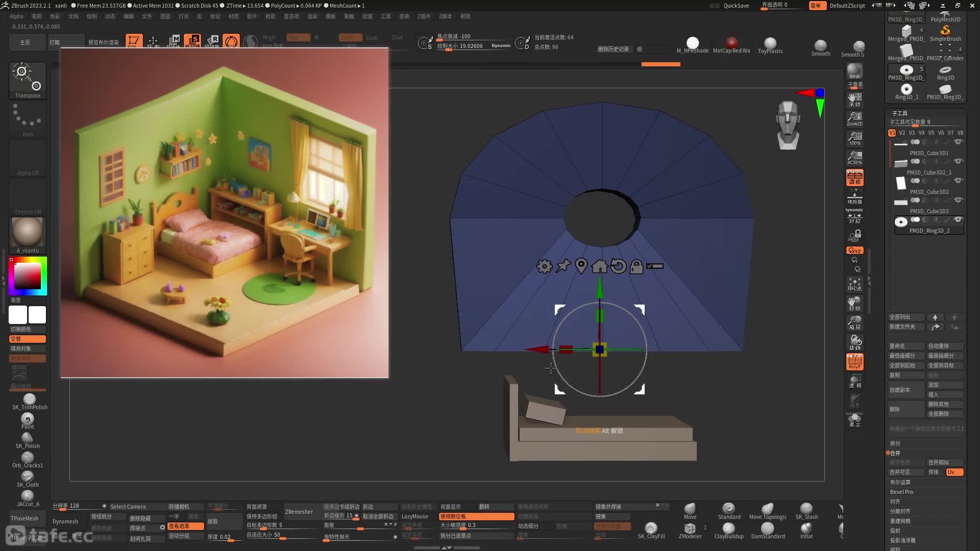Screen dimensions: 980x551
Task: Set canvas zoom to 100%
Action: pos(854,138)
